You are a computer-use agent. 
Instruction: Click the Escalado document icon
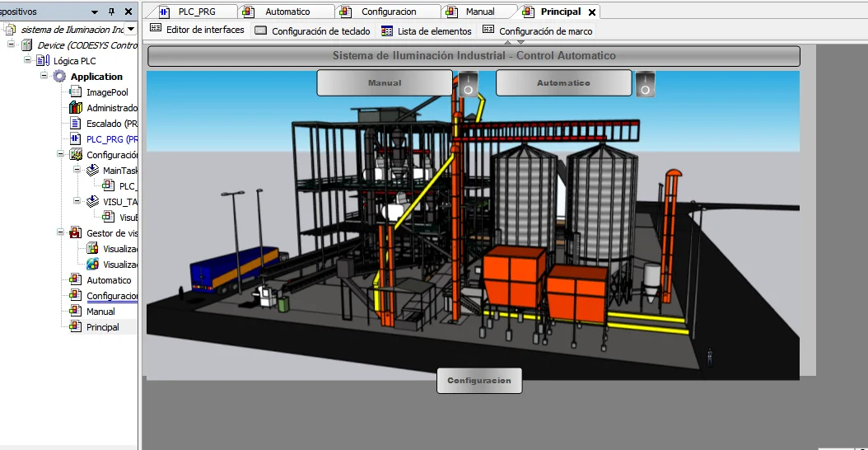(x=75, y=124)
